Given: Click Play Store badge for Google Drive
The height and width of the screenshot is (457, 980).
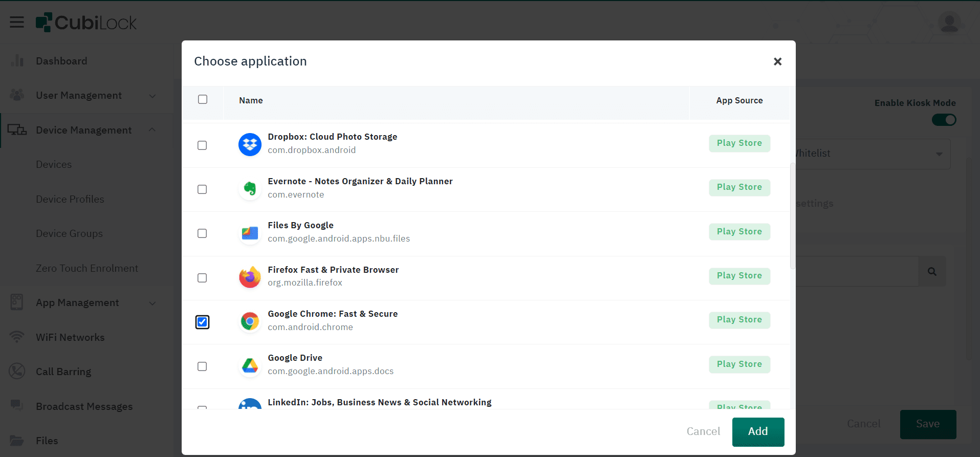Looking at the screenshot, I should pyautogui.click(x=739, y=364).
